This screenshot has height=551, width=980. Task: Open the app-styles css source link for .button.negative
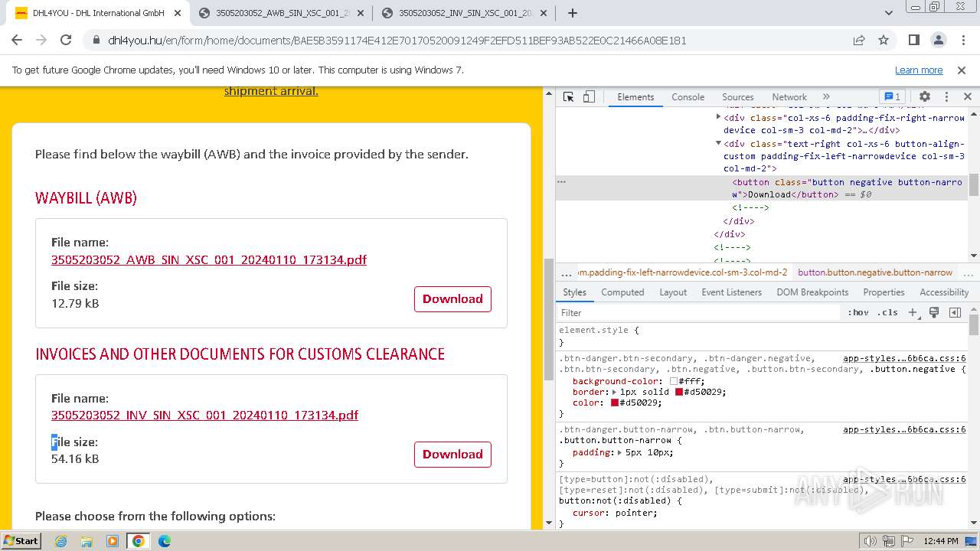[x=904, y=358]
